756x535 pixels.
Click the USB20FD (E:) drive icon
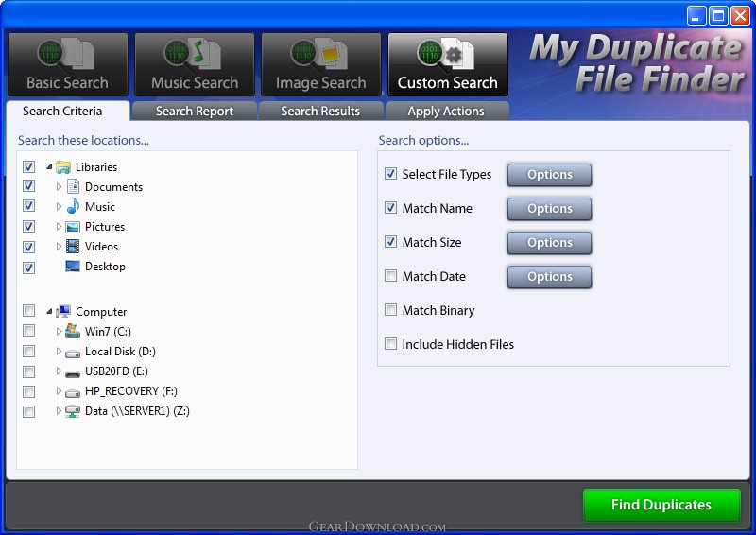[x=73, y=373]
